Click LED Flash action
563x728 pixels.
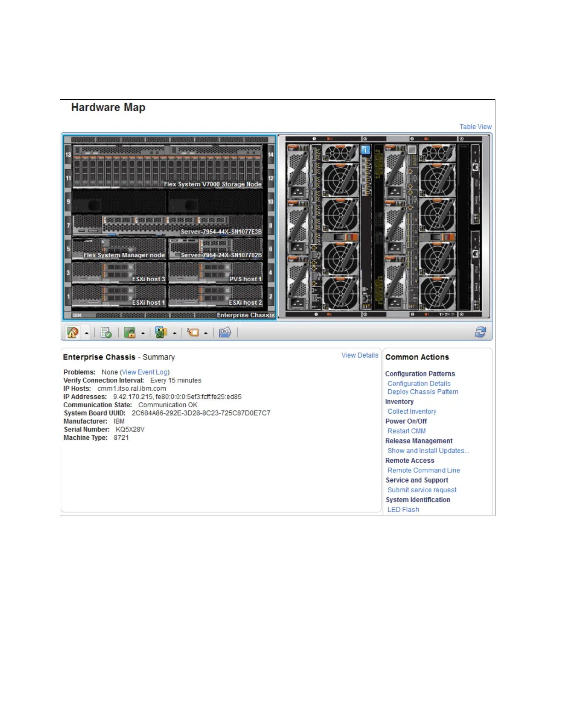(x=403, y=510)
